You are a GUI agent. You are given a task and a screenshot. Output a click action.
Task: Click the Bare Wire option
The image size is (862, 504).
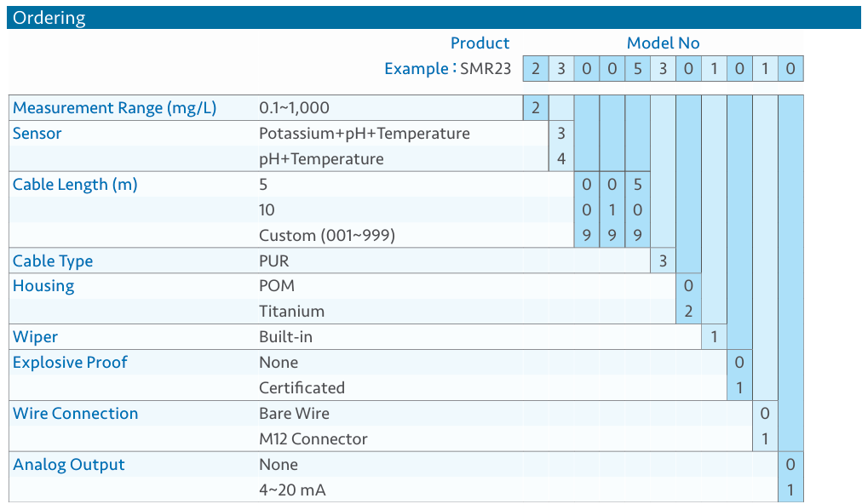tap(294, 413)
